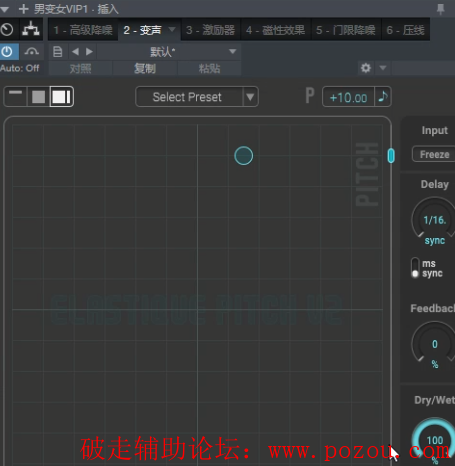Image resolution: width=455 pixels, height=466 pixels.
Task: Toggle the ms/sync switch
Action: pyautogui.click(x=415, y=268)
